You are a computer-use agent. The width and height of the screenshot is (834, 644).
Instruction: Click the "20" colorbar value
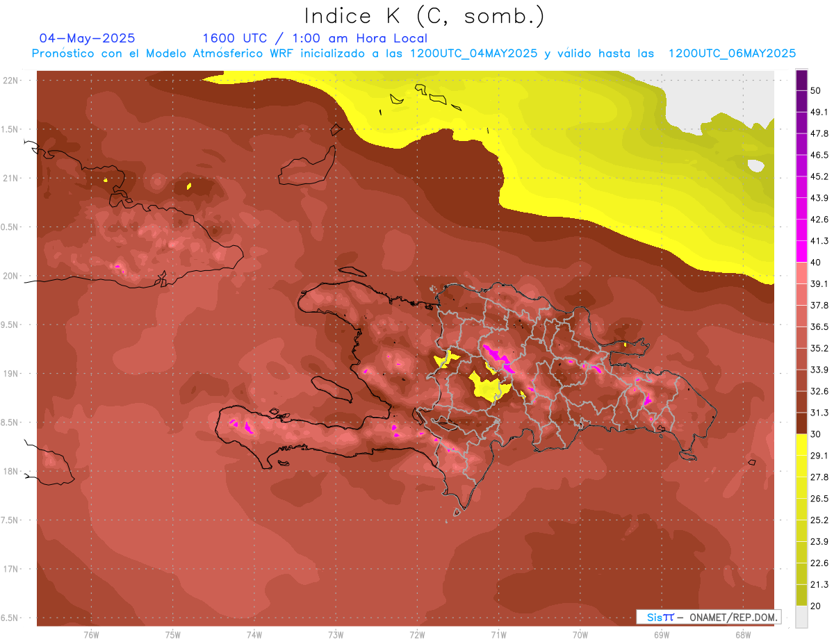[816, 606]
